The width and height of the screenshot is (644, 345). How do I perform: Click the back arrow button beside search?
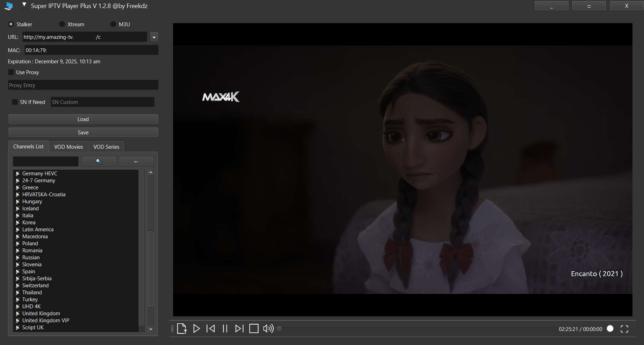(x=136, y=161)
